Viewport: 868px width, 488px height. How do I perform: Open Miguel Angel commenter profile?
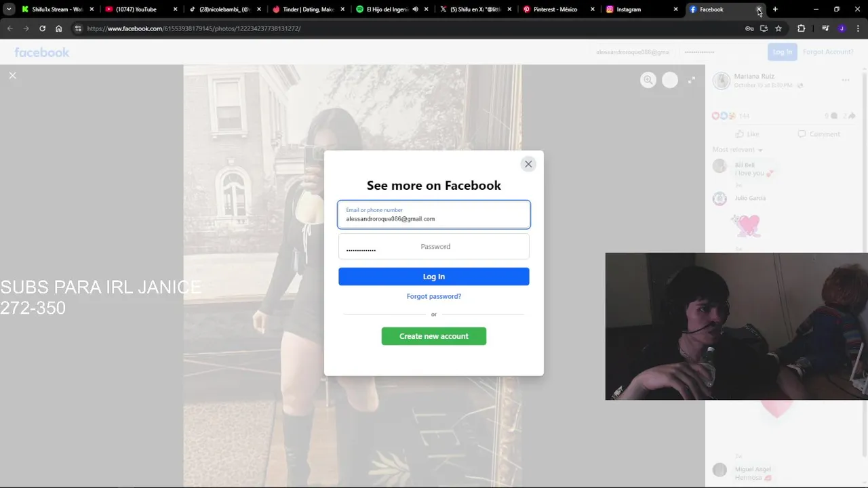pyautogui.click(x=753, y=469)
